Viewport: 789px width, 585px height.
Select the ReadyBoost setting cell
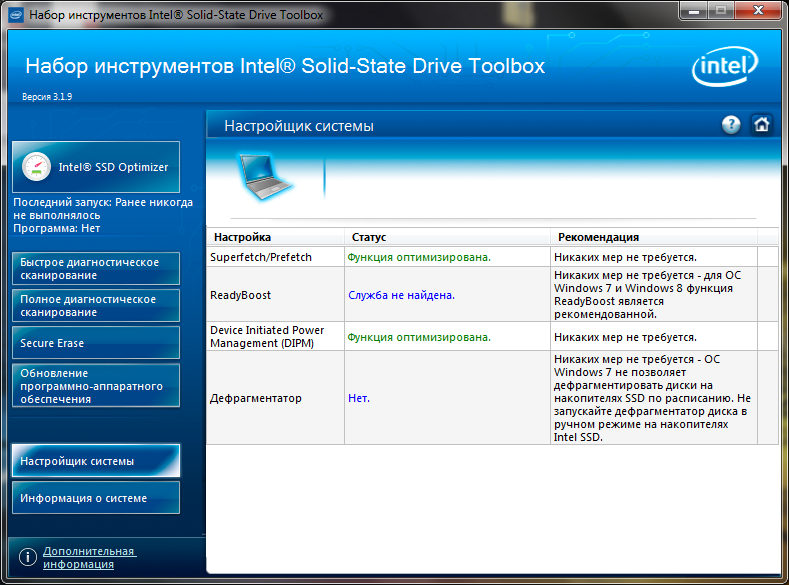276,295
